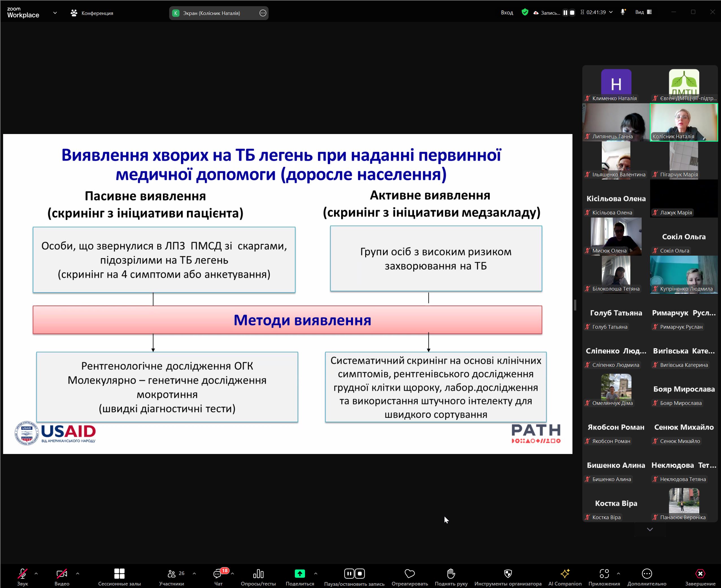Launch AI Companion

(x=565, y=574)
